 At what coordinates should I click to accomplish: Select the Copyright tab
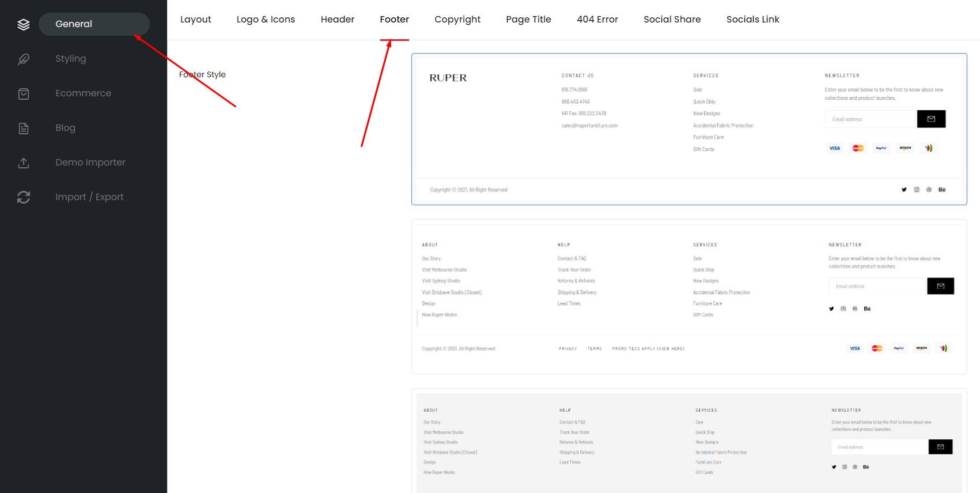coord(457,20)
